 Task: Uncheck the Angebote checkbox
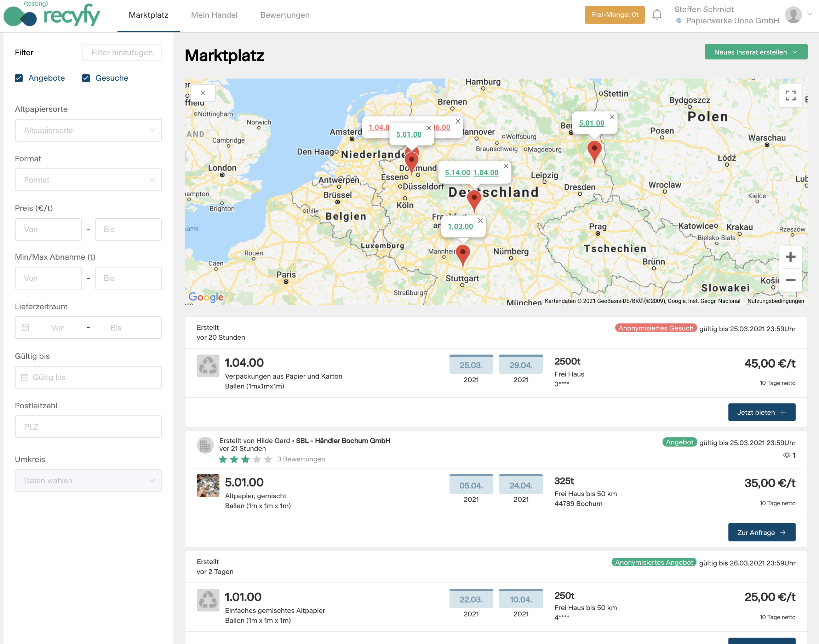[x=19, y=78]
